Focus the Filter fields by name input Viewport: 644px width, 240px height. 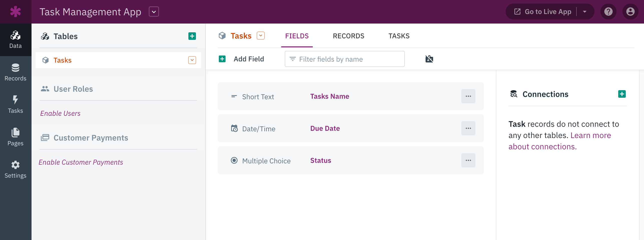click(345, 59)
